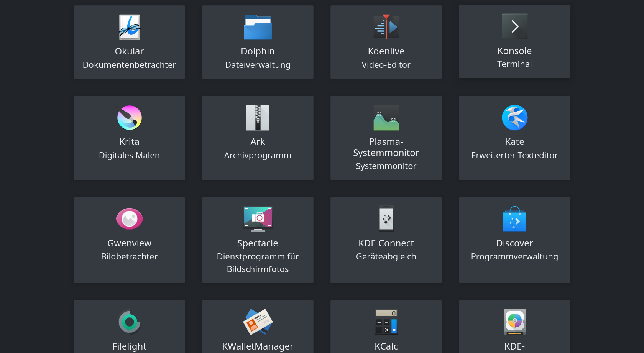Click Dokumentenbetrachter subtitle under Okular
This screenshot has width=644, height=353.
point(130,65)
